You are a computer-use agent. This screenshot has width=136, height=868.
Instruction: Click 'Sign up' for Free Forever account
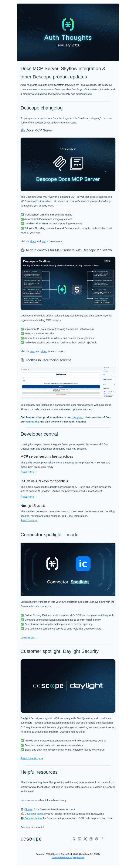click(x=29, y=809)
